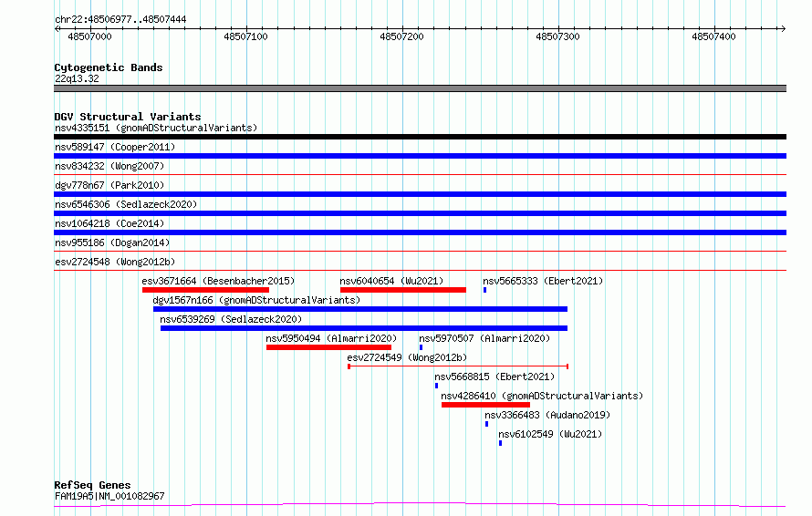
Task: Click the esv2724548 (Wong2012b) label
Action: click(x=115, y=262)
